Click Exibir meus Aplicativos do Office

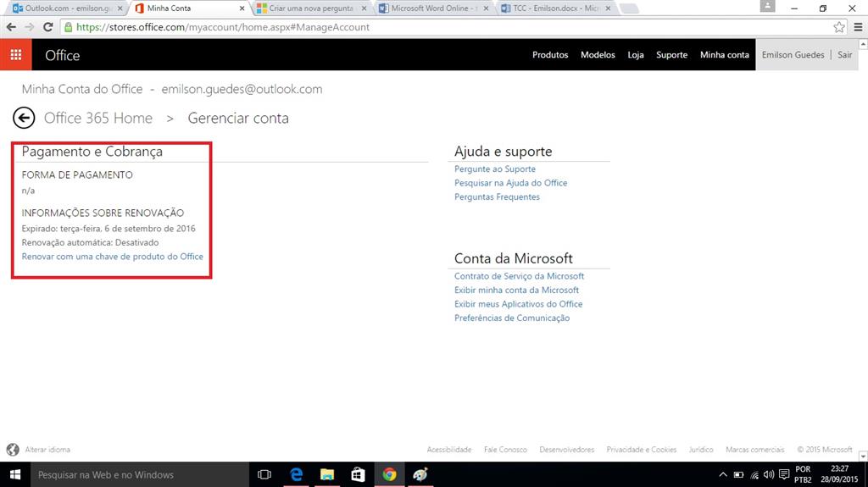click(518, 304)
